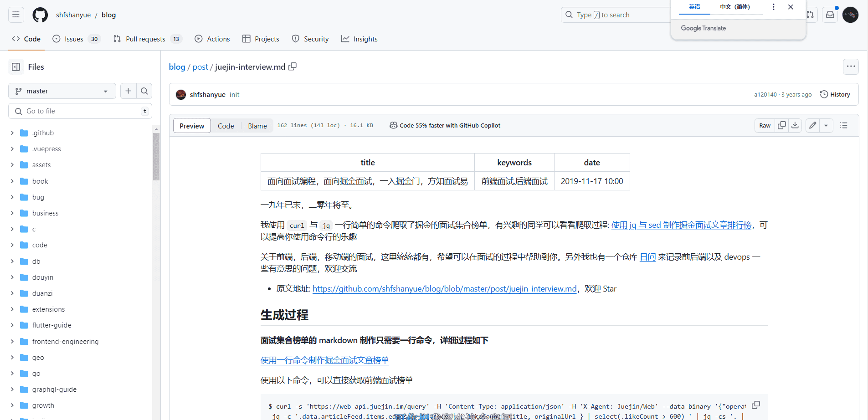Viewport: 868px width, 420px height.
Task: Switch to Preview view
Action: [192, 126]
